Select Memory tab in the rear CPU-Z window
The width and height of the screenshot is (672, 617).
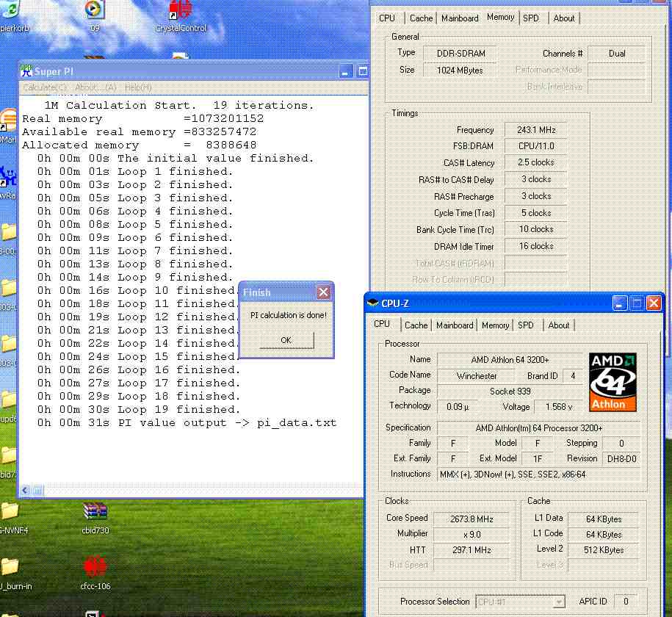501,17
